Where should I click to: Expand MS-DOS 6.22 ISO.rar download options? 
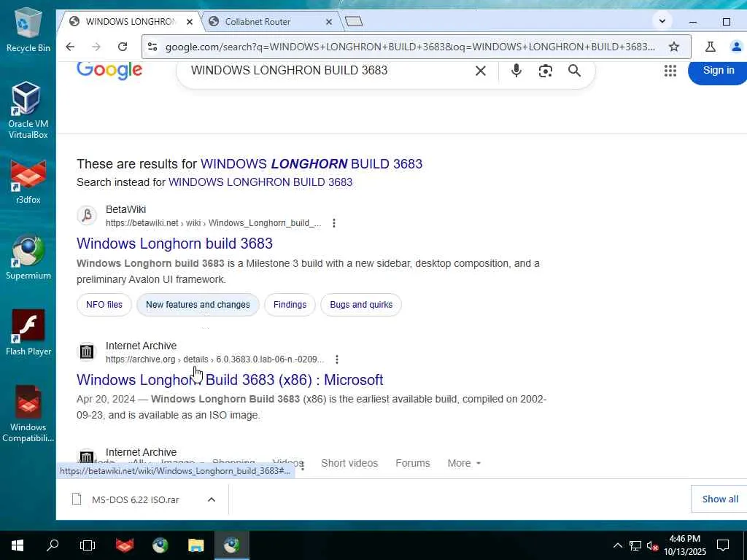[x=212, y=499]
